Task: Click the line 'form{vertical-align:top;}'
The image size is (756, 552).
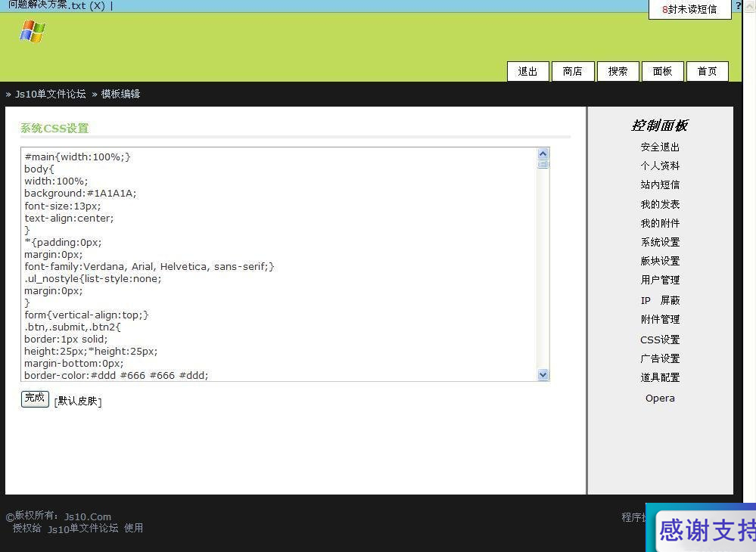Action: pyautogui.click(x=86, y=315)
